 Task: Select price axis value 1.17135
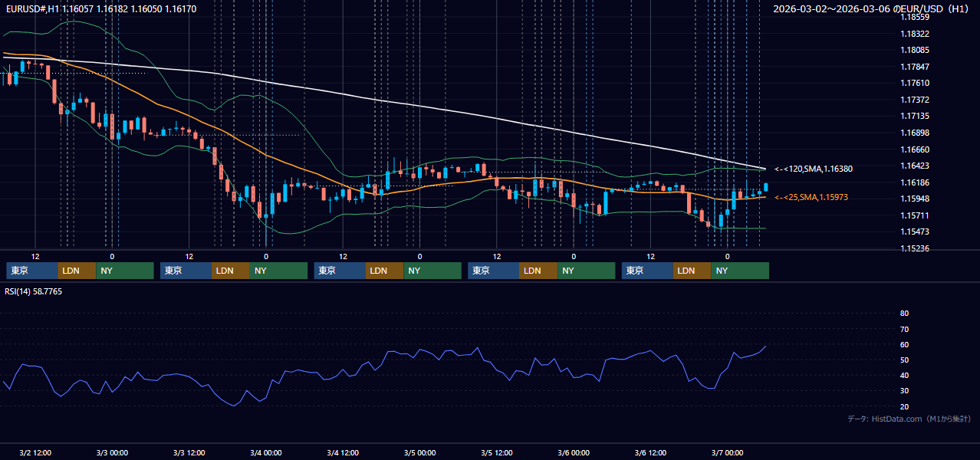914,117
